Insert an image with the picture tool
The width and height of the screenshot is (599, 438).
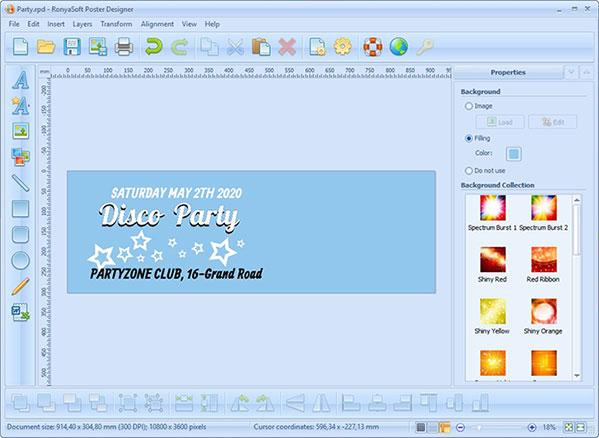point(21,131)
